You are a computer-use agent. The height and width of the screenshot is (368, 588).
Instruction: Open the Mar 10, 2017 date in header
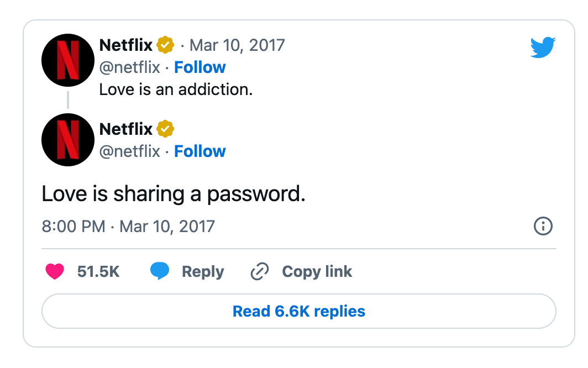[x=238, y=45]
